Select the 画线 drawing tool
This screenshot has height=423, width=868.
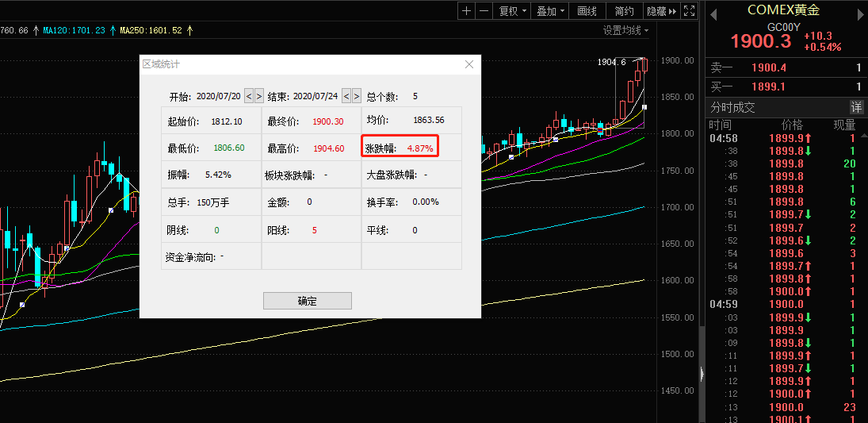tap(587, 10)
